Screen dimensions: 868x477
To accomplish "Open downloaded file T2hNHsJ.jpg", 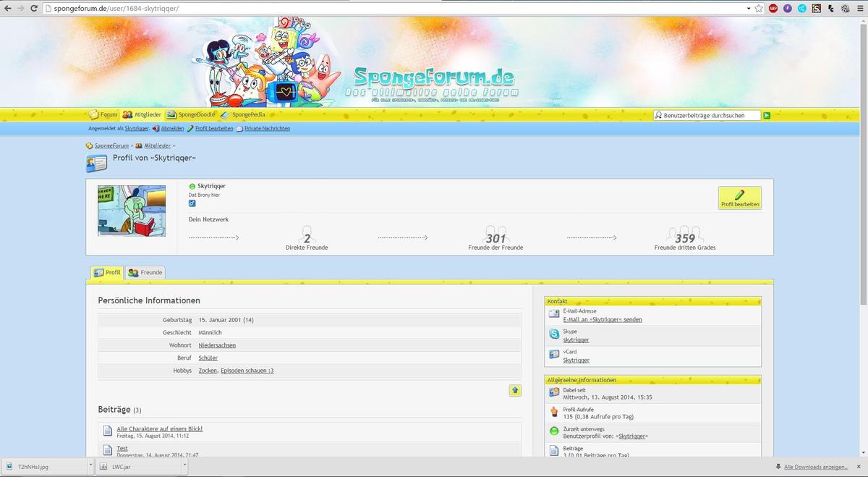I will pyautogui.click(x=43, y=467).
